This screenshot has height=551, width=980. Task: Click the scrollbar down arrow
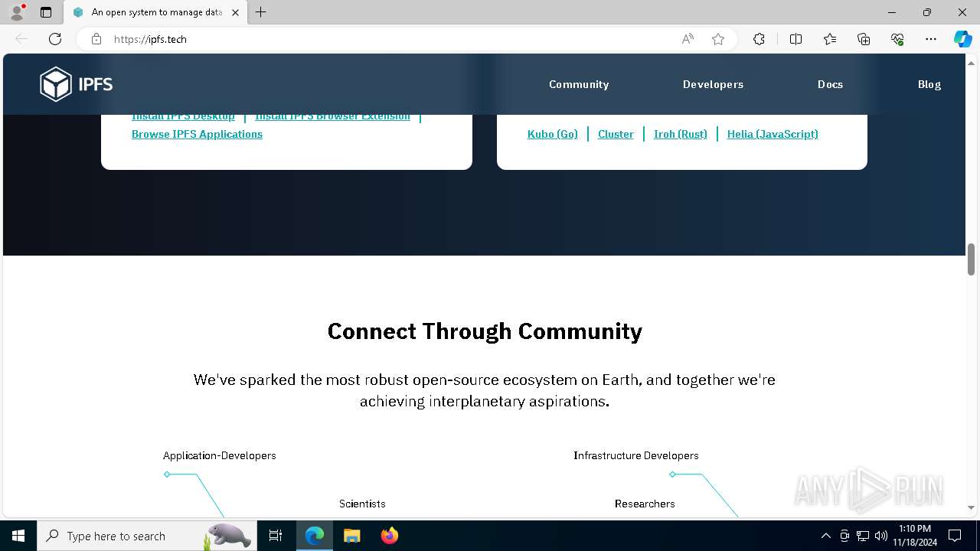coord(971,507)
